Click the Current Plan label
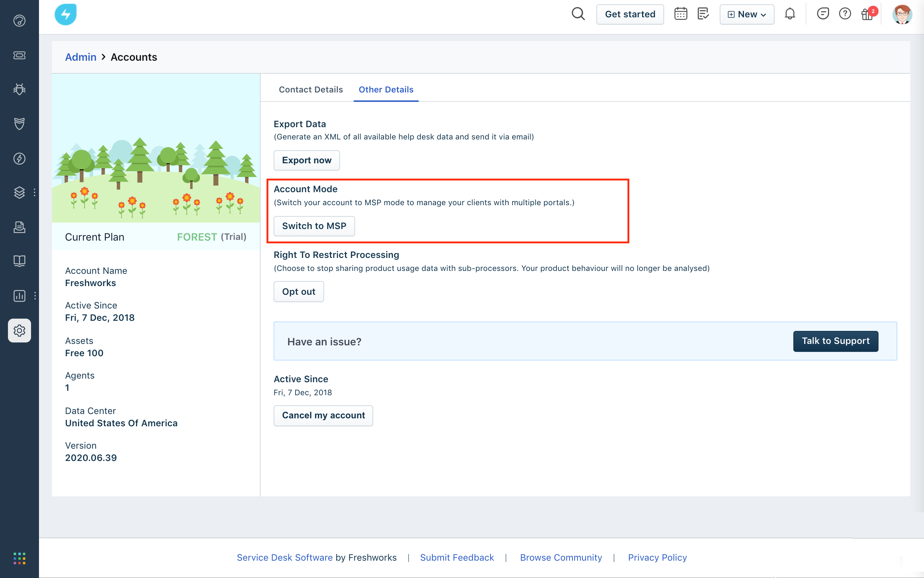Viewport: 924px width, 578px height. coord(95,237)
